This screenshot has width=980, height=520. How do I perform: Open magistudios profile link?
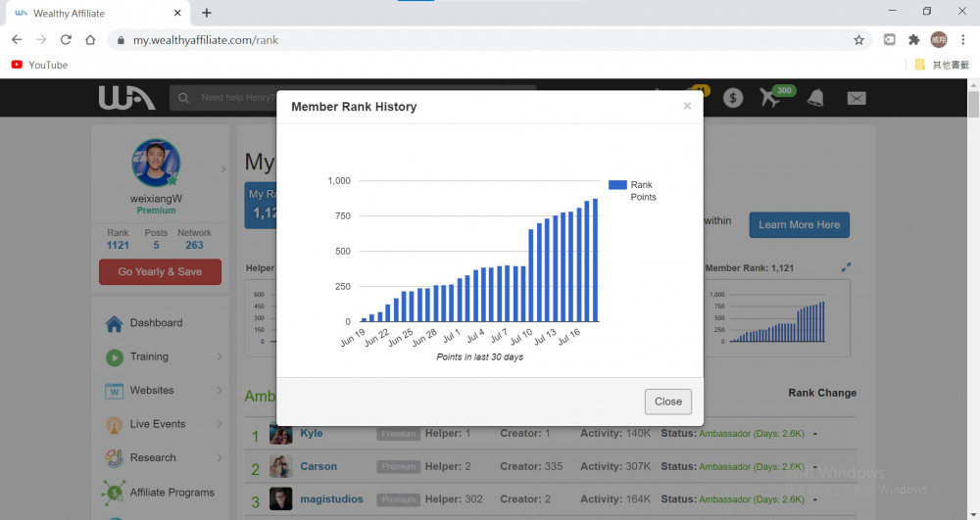tap(331, 499)
